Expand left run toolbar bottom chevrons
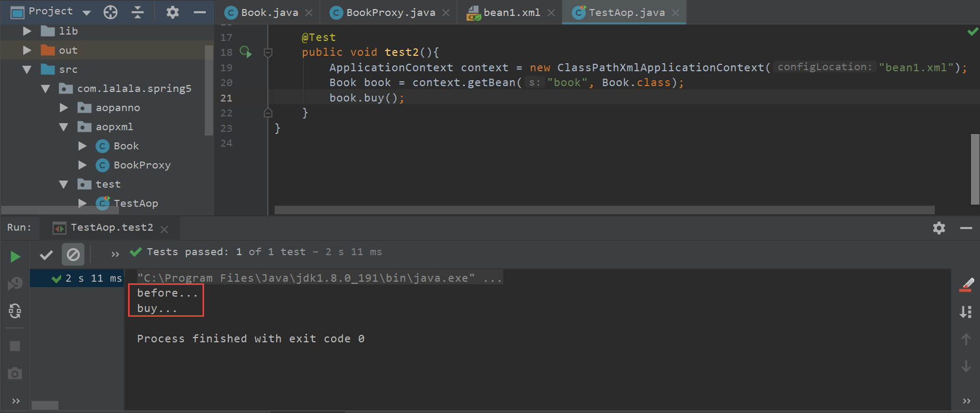 (x=15, y=401)
